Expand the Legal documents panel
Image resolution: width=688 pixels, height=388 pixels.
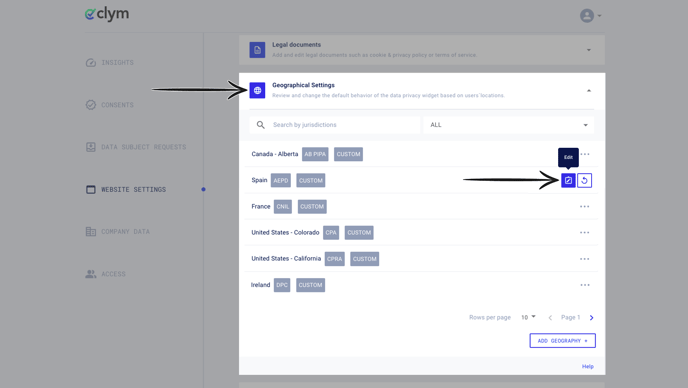589,50
